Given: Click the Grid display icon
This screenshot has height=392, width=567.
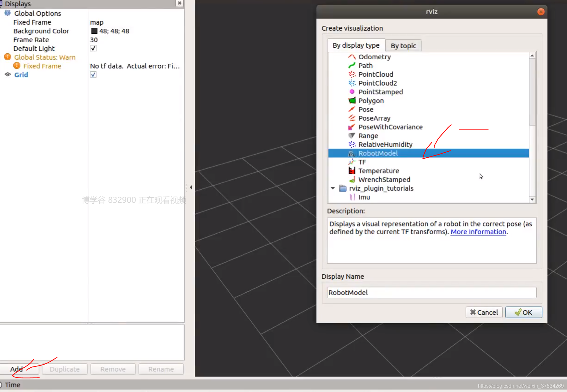Looking at the screenshot, I should click(x=8, y=75).
